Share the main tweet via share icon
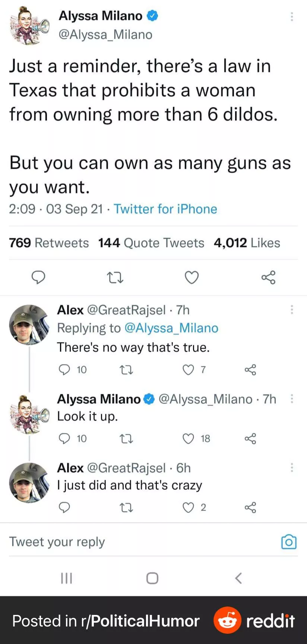Image resolution: width=307 pixels, height=644 pixels. point(268,277)
